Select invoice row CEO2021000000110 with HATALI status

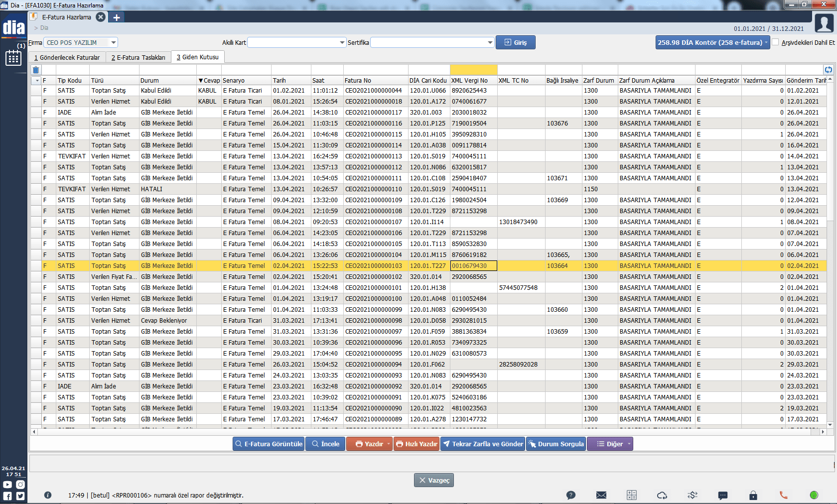click(428, 189)
